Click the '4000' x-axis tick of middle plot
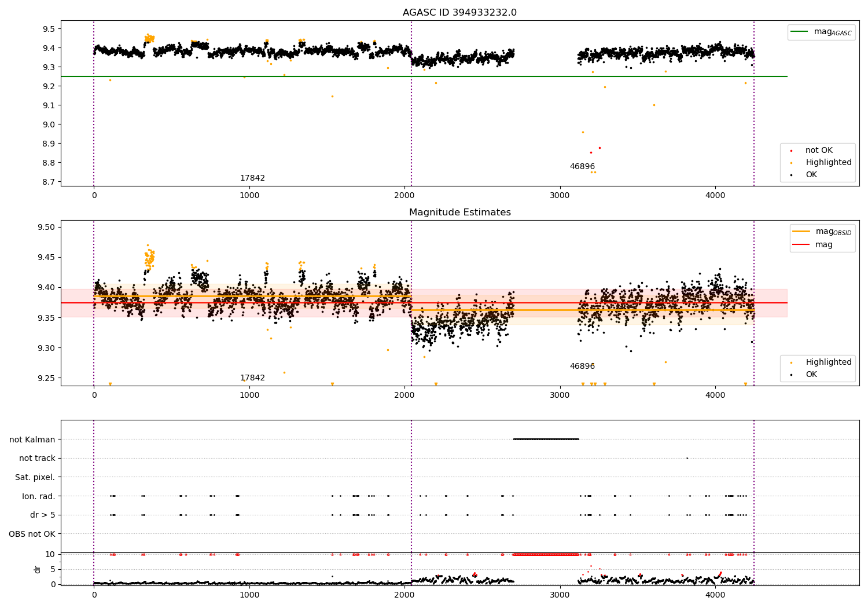The image size is (868, 608). tap(715, 395)
